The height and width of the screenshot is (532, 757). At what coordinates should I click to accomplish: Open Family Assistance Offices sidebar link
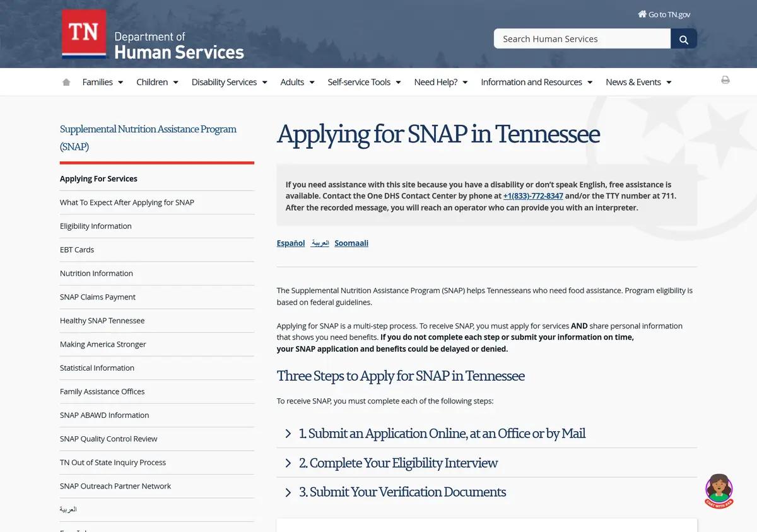point(102,391)
